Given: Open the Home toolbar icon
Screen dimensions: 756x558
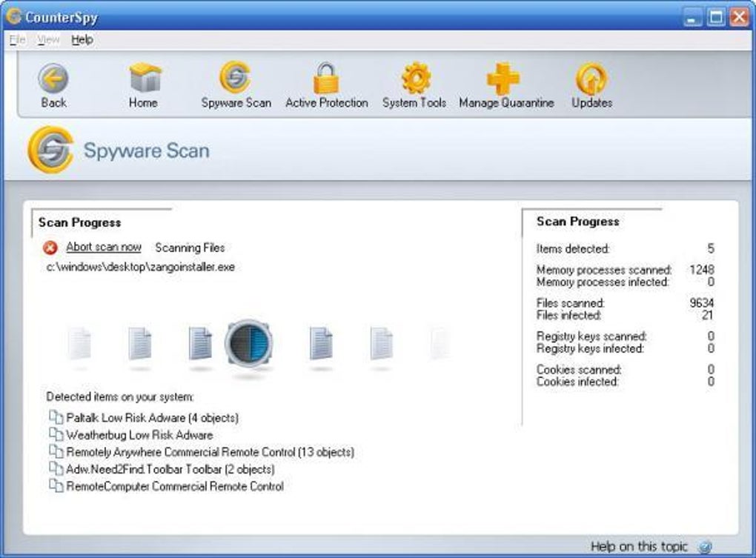Looking at the screenshot, I should [145, 77].
